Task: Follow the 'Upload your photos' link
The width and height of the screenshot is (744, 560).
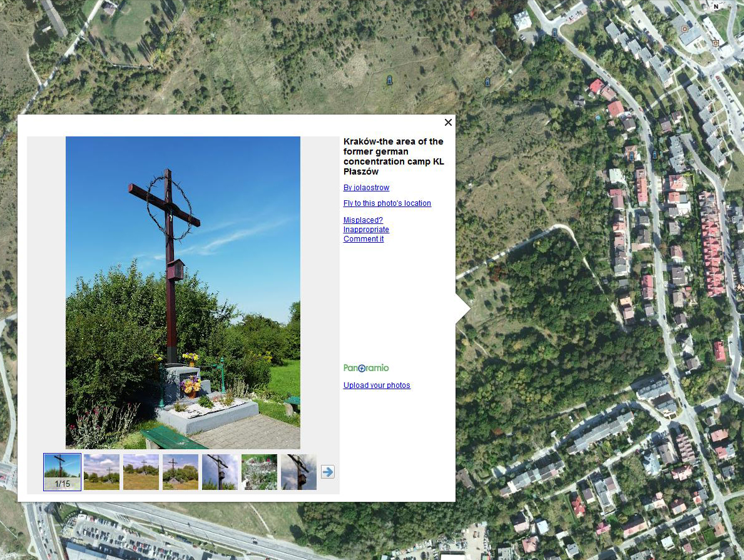Action: click(x=377, y=385)
